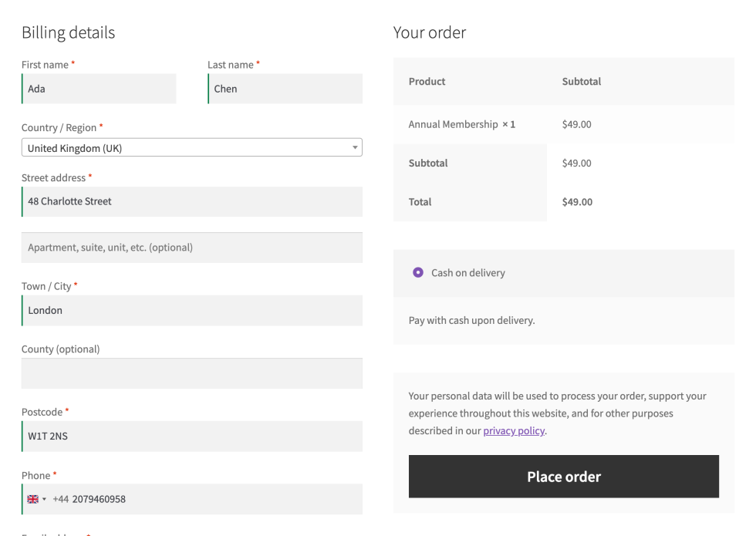Viewport: 756px width, 536px height.
Task: Click the Total amount $49.00
Action: point(577,202)
